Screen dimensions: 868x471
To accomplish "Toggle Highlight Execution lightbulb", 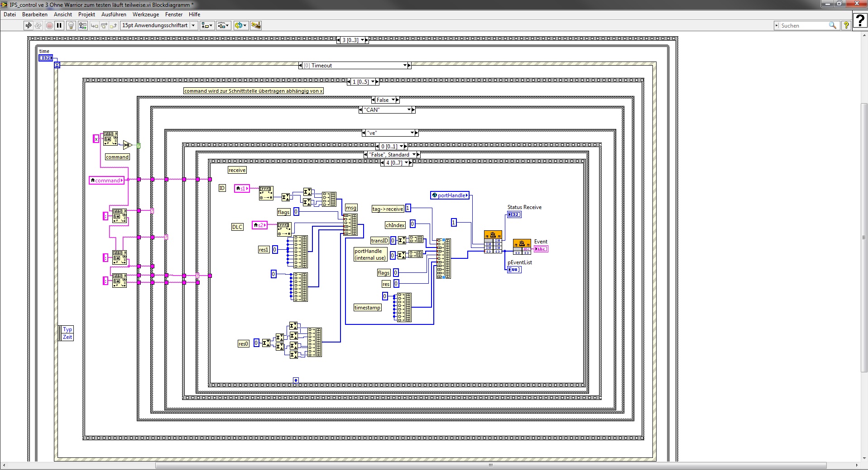I will click(x=71, y=25).
